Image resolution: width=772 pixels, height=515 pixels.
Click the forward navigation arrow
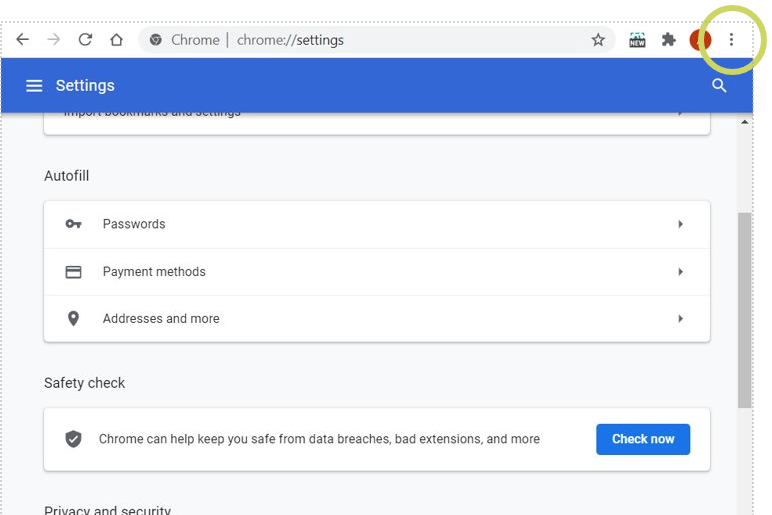[54, 40]
